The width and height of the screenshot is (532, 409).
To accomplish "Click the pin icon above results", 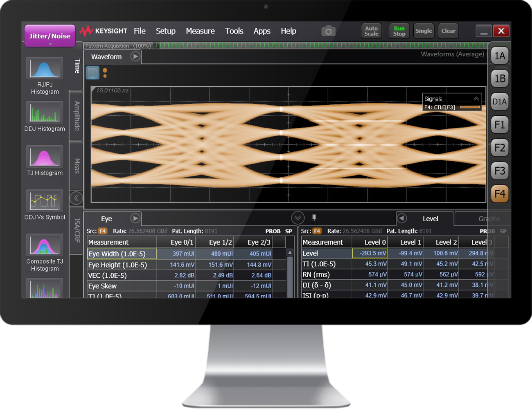I will coord(314,218).
